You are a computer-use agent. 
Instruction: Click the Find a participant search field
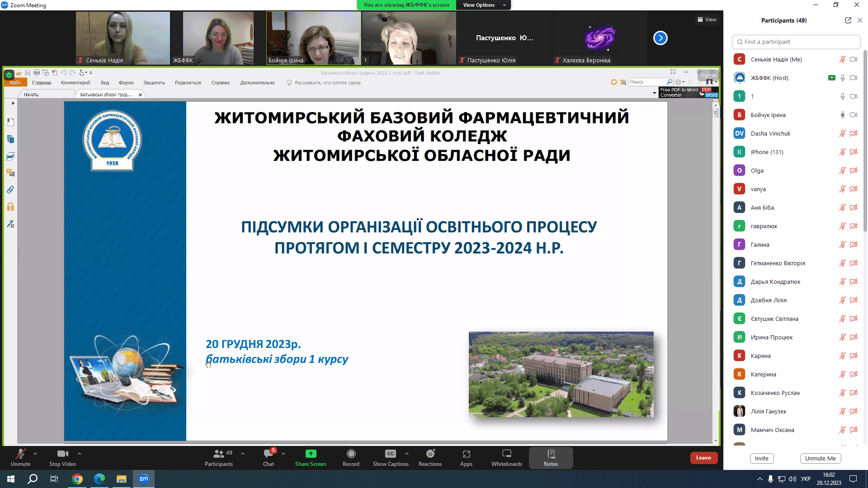point(796,42)
